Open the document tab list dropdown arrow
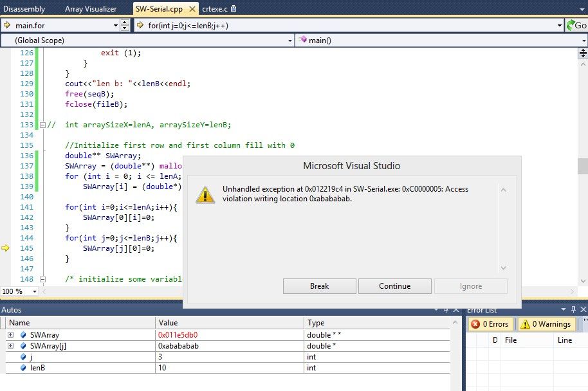This screenshot has width=588, height=391. click(x=582, y=10)
